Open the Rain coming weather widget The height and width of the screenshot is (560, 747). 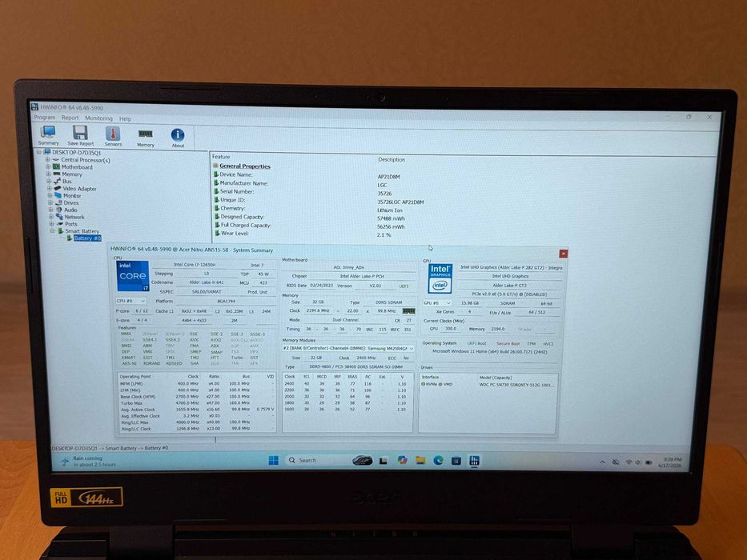[x=89, y=461]
